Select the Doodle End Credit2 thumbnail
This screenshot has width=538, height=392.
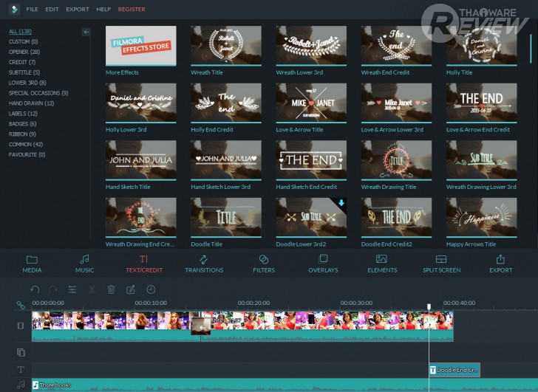pyautogui.click(x=396, y=217)
